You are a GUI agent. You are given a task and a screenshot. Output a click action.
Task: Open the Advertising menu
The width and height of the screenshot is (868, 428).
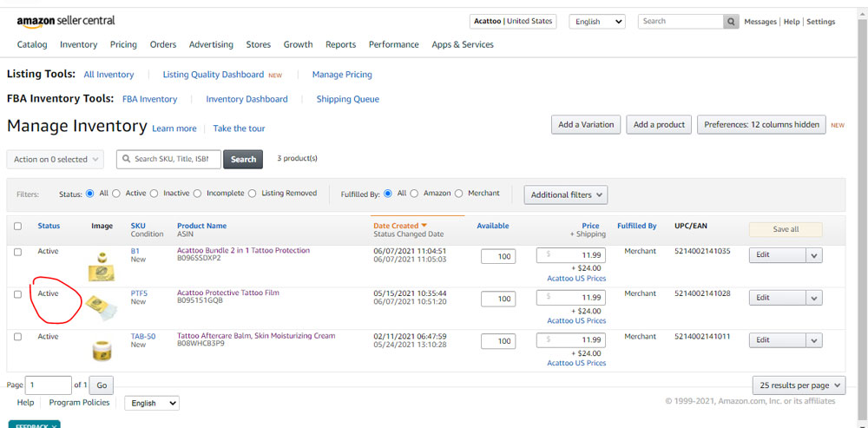click(211, 44)
